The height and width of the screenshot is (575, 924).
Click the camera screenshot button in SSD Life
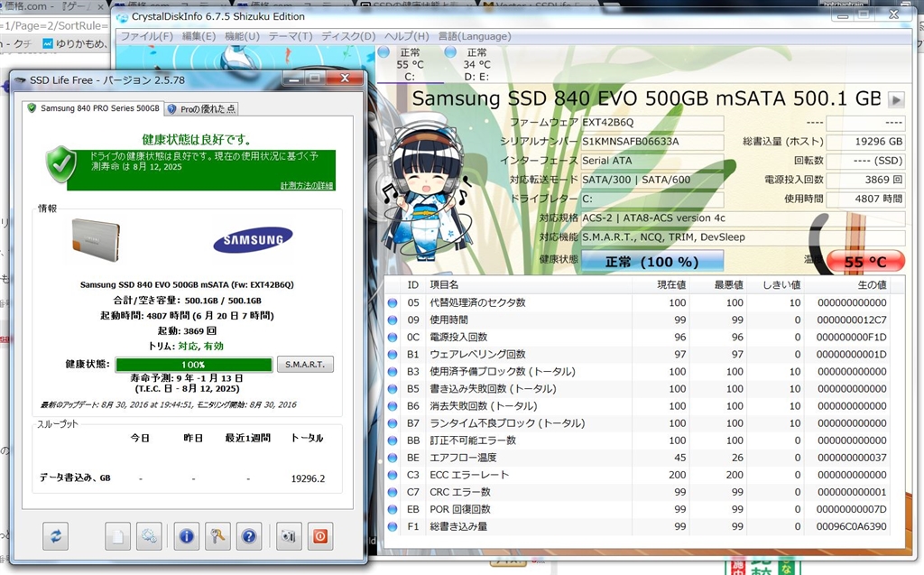[x=288, y=536]
